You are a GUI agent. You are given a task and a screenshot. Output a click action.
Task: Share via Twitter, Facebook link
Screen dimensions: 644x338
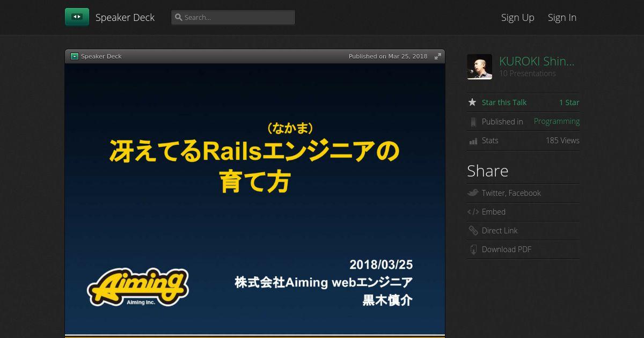pos(511,193)
